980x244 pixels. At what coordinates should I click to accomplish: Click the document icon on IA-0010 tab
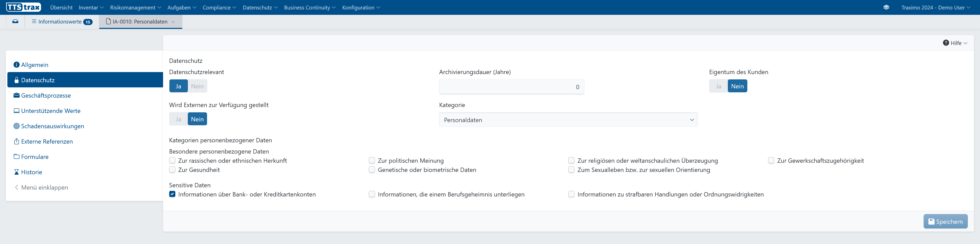[x=108, y=21]
